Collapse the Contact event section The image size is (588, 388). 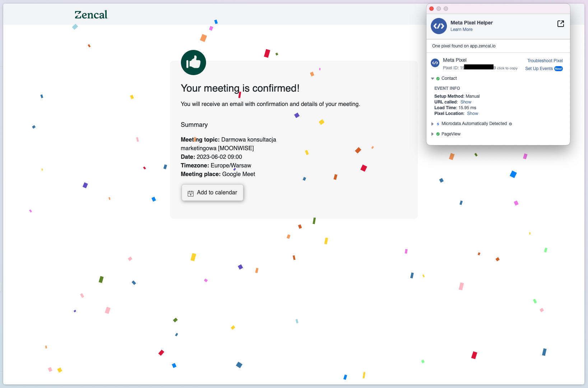(433, 79)
